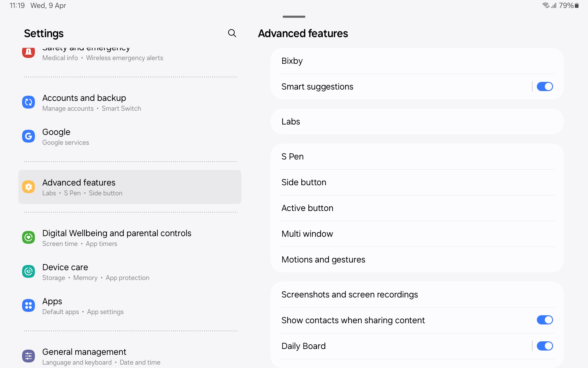Tap the drag handle bar at top
Viewport: 588px width, 368px height.
coord(294,17)
